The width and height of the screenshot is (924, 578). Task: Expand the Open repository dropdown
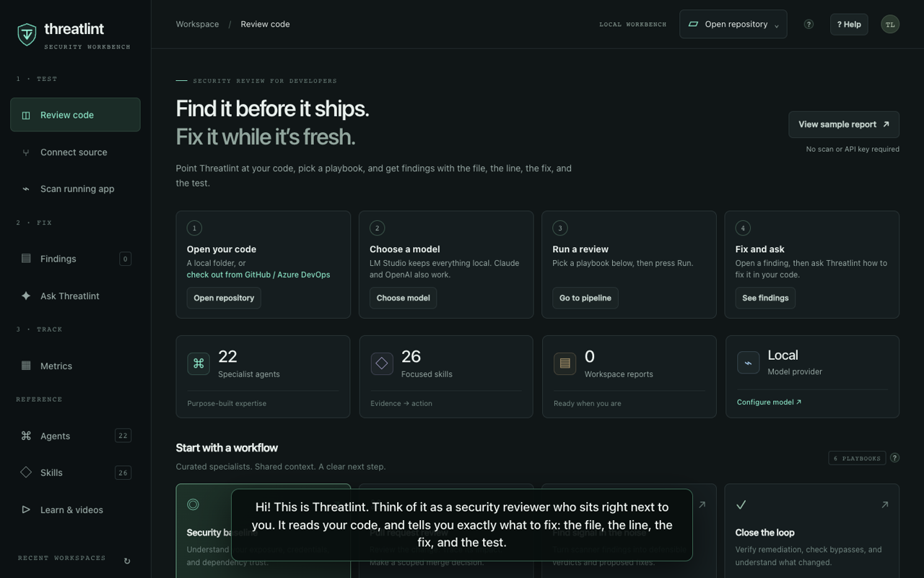(733, 24)
